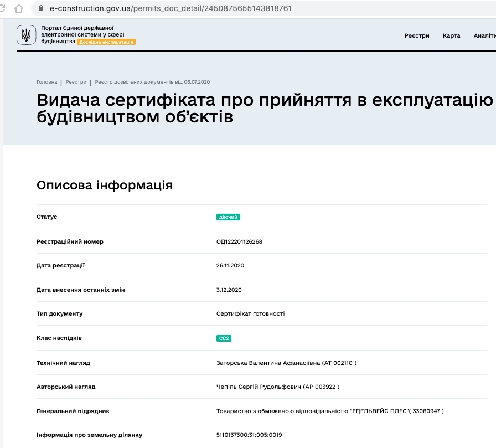Screen dimensions: 496x448
Task: Click the Генеральний підрядник label
Action: tap(73, 411)
